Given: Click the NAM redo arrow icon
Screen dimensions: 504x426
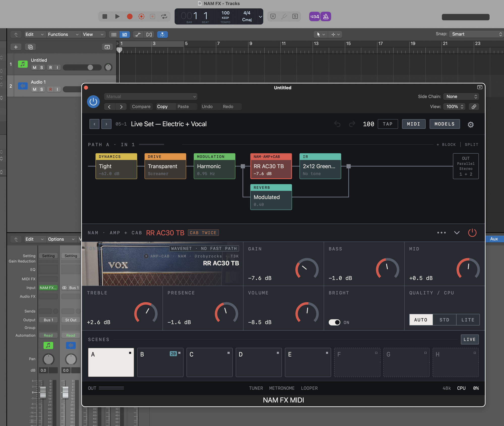Looking at the screenshot, I should 352,124.
